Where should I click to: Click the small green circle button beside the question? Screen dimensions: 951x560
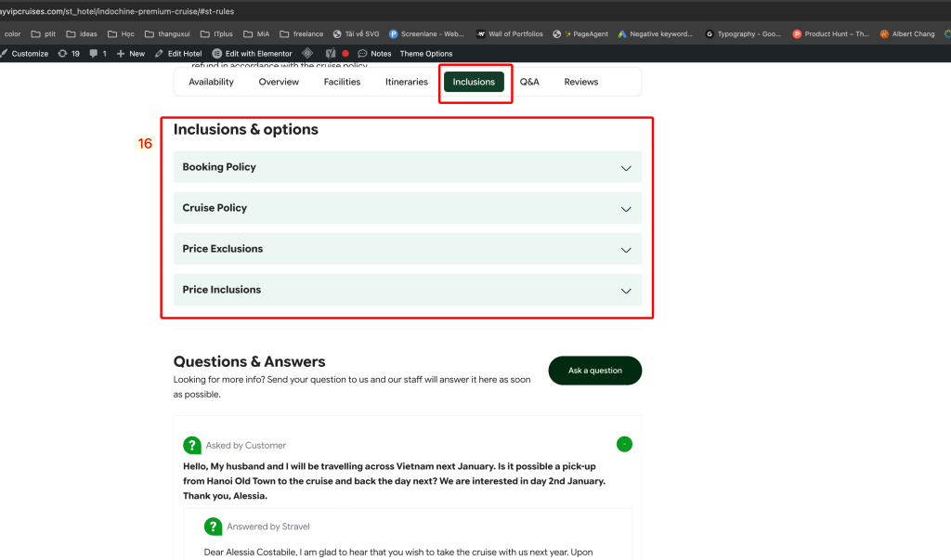[625, 445]
